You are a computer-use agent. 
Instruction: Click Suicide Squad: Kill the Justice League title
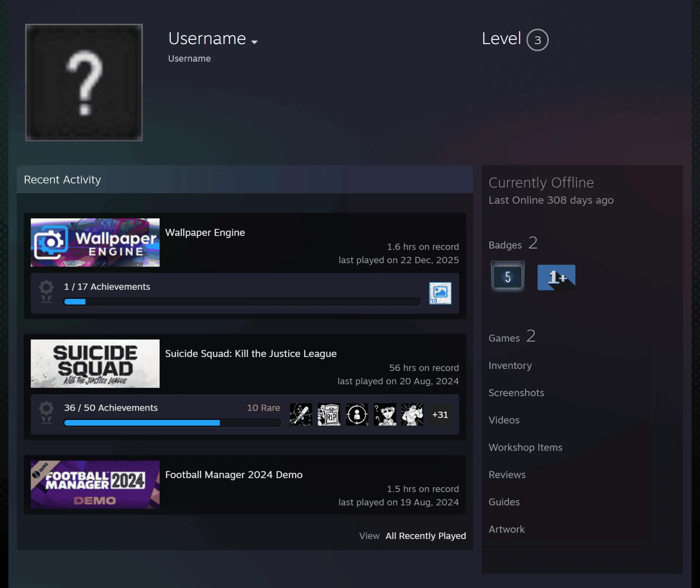pos(251,354)
